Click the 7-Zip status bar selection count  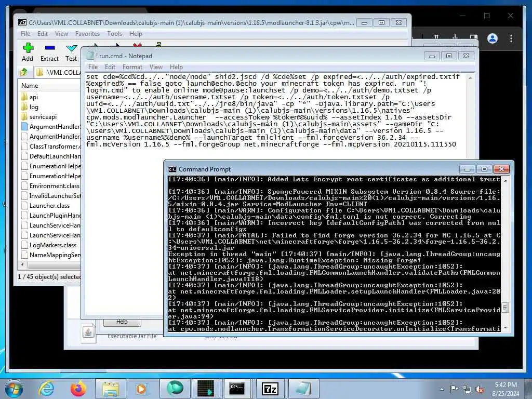(49, 277)
